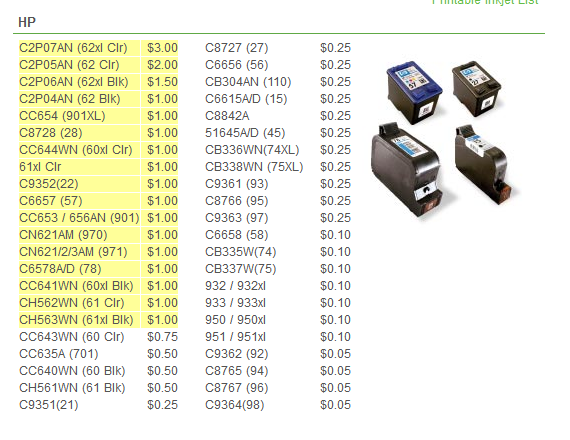Select the CC654 (901XL) entry

(62, 116)
